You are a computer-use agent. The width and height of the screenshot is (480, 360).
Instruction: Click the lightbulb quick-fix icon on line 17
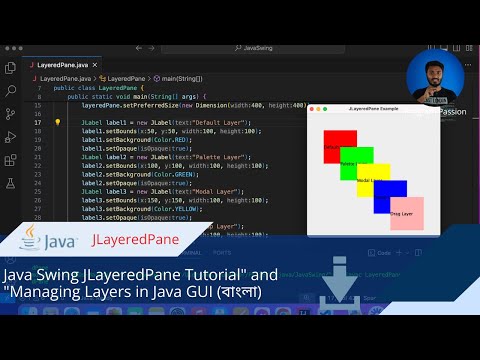(x=58, y=122)
